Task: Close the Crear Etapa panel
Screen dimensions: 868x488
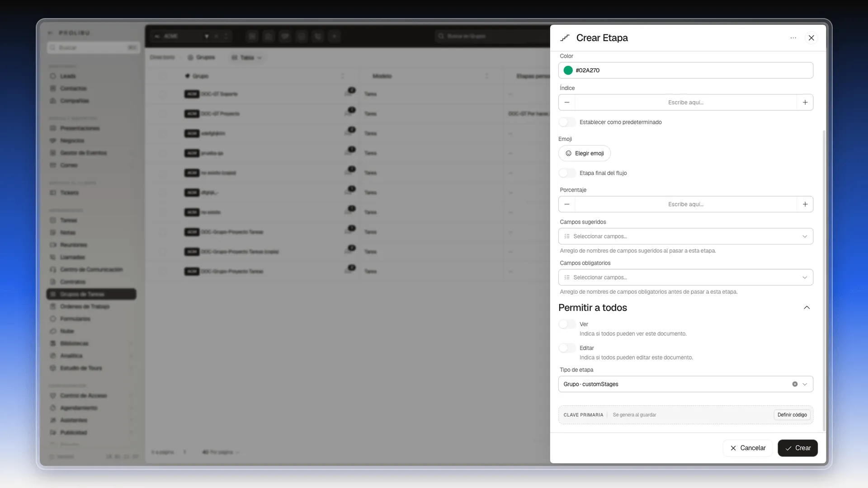Action: click(x=811, y=38)
